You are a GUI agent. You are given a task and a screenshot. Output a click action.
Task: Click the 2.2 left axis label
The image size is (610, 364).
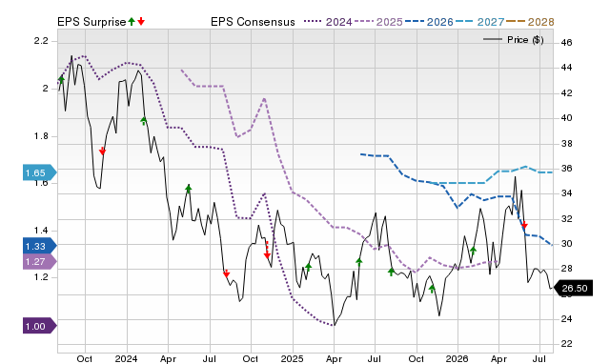pos(41,41)
